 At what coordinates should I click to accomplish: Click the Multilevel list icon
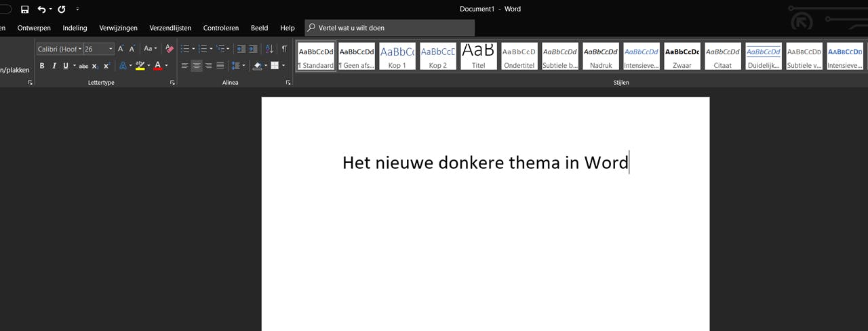tap(220, 49)
